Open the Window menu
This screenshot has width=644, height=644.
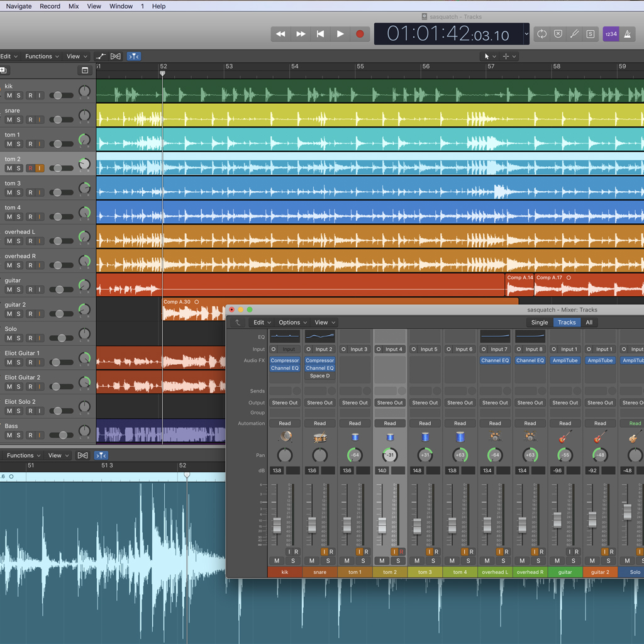coord(121,6)
